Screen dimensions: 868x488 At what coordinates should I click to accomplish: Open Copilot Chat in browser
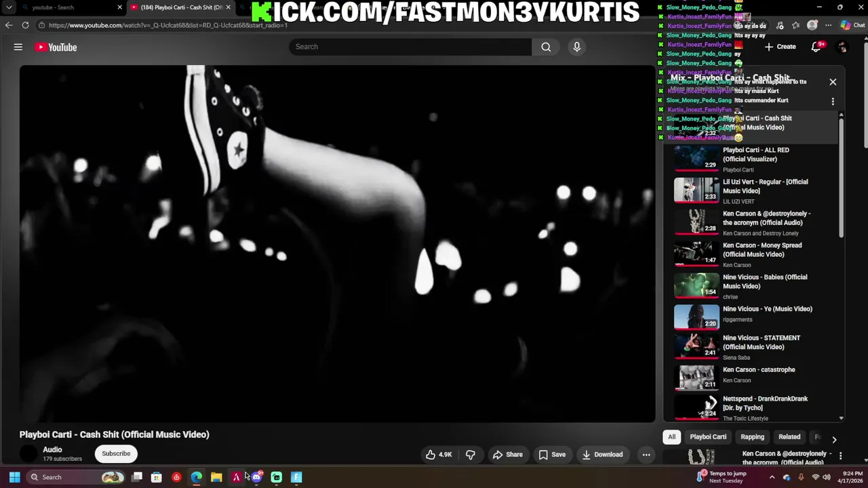(x=853, y=25)
